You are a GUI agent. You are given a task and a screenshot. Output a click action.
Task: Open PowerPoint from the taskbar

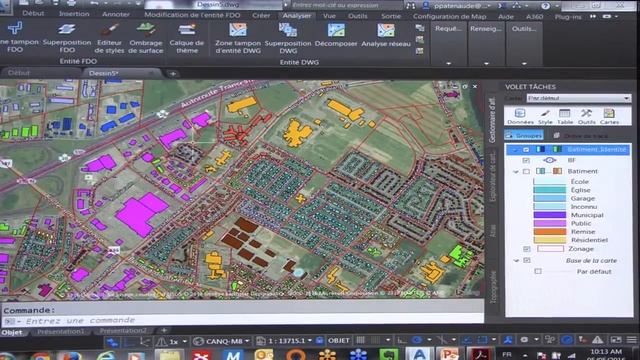(x=449, y=354)
